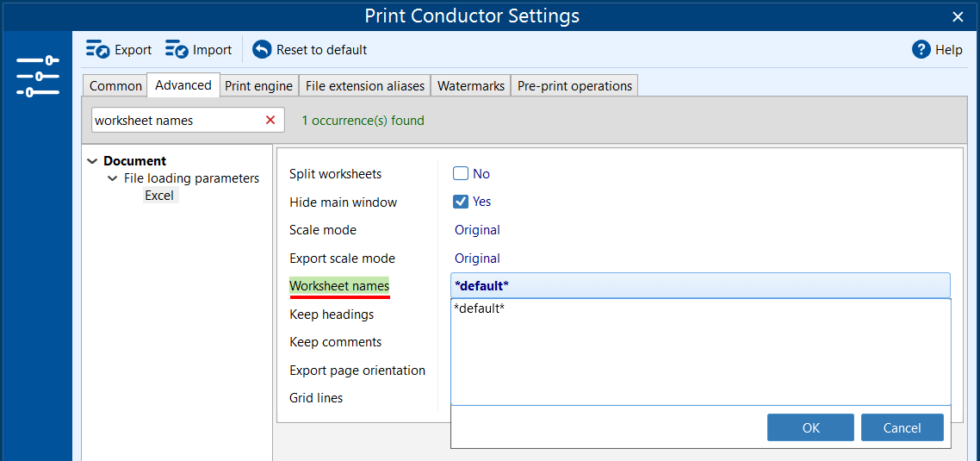Collapse the Document tree node

[x=93, y=161]
